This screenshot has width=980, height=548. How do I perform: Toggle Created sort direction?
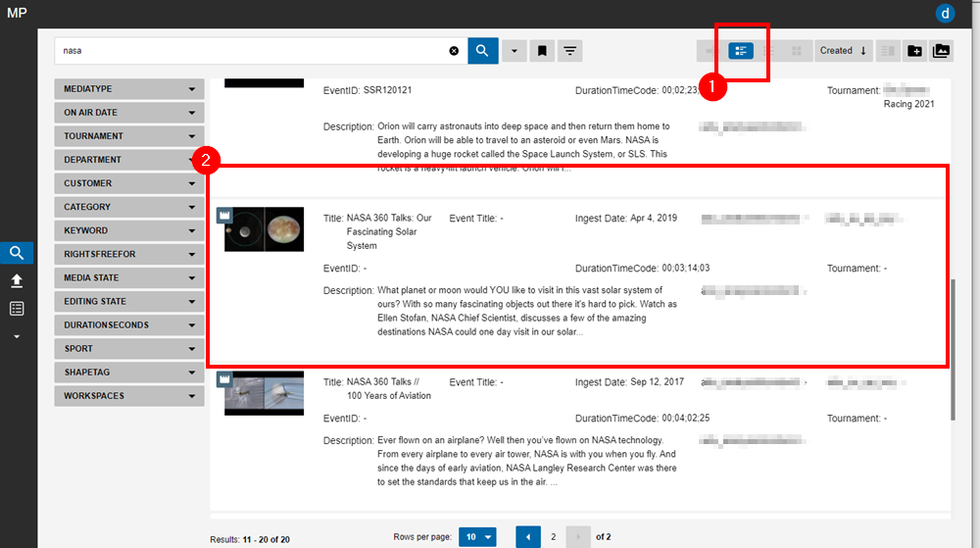[x=863, y=51]
